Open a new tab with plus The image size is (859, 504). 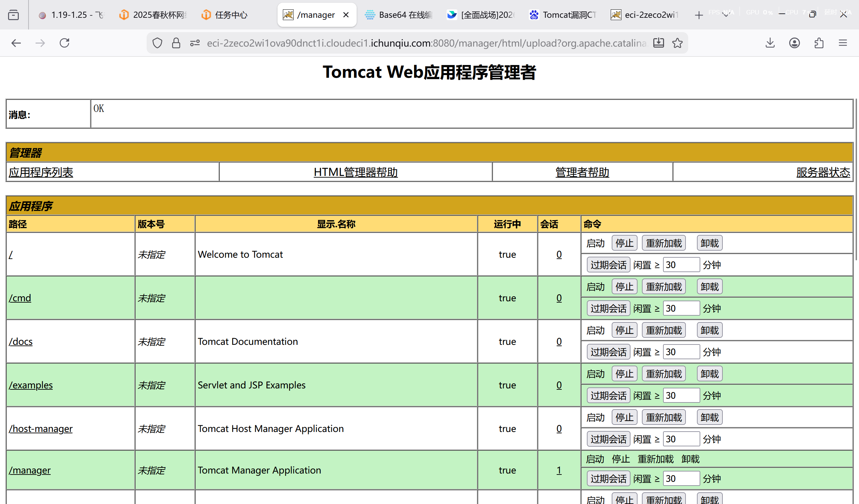[x=699, y=15]
